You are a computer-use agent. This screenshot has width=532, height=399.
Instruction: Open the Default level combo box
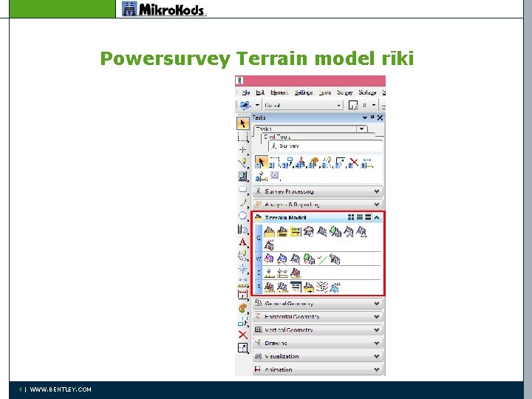click(303, 106)
